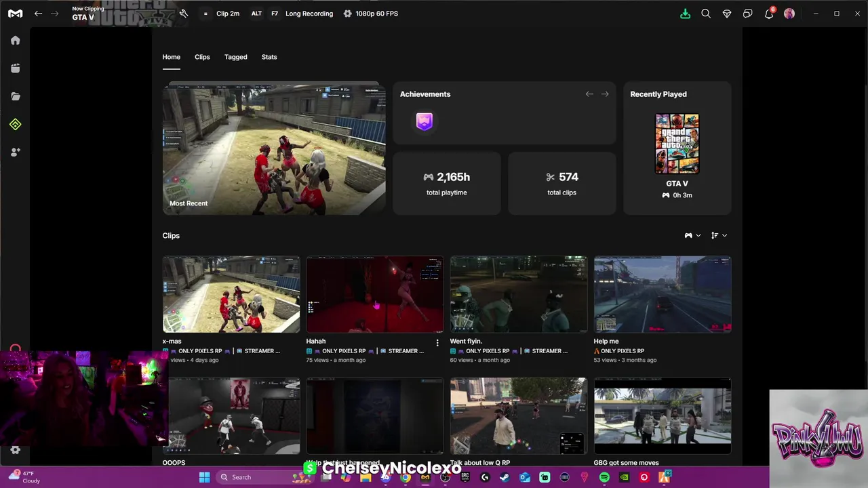Click the 47°F Cloudy weather widget
The image size is (868, 488).
24,477
